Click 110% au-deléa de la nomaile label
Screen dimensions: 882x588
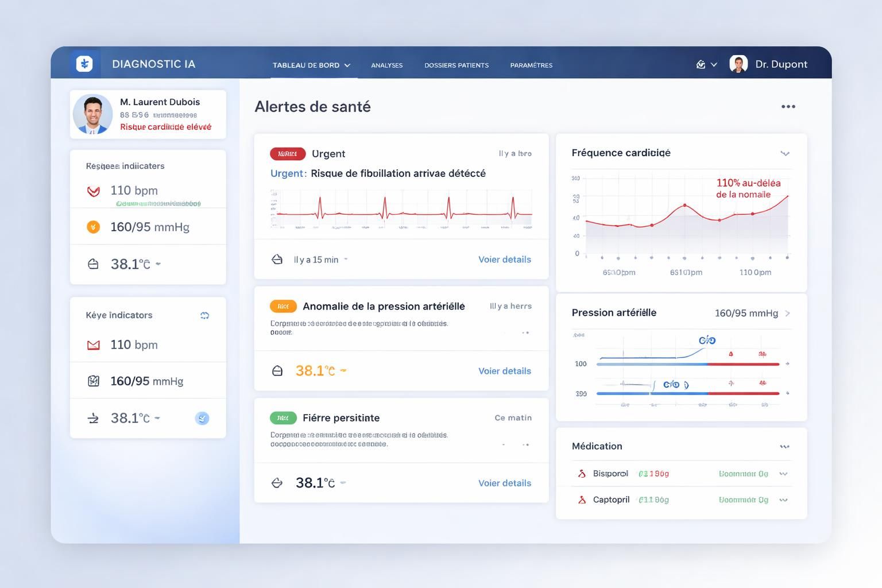pyautogui.click(x=748, y=188)
